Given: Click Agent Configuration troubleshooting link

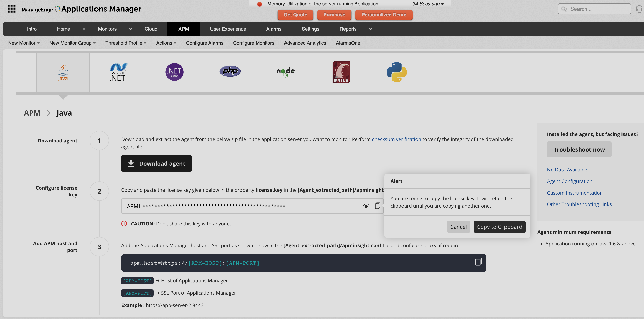Looking at the screenshot, I should 570,181.
